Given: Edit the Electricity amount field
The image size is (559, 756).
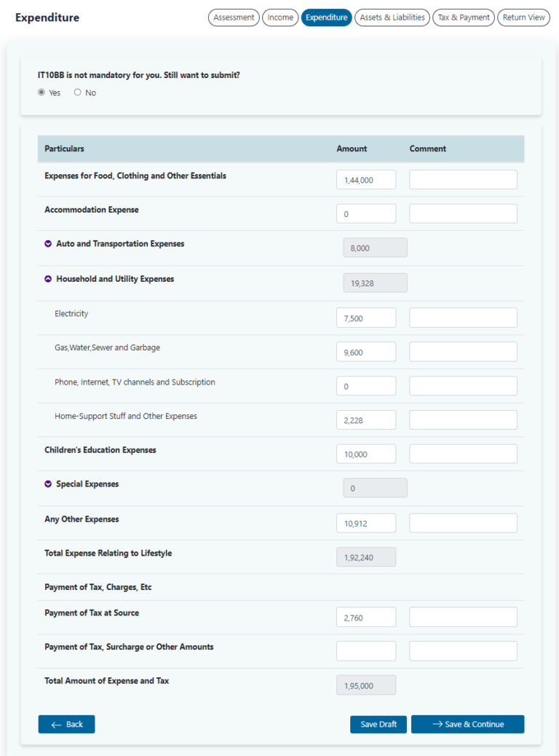Looking at the screenshot, I should (365, 318).
